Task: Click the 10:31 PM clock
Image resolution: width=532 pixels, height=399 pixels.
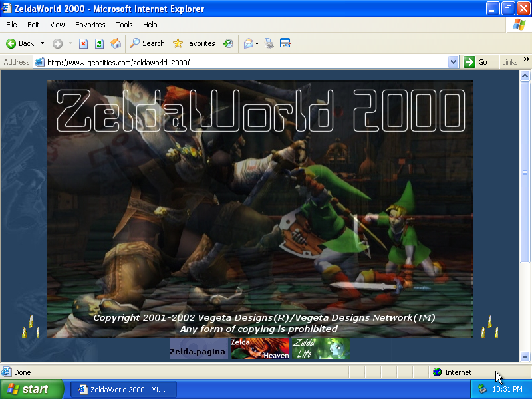Action: tap(507, 389)
